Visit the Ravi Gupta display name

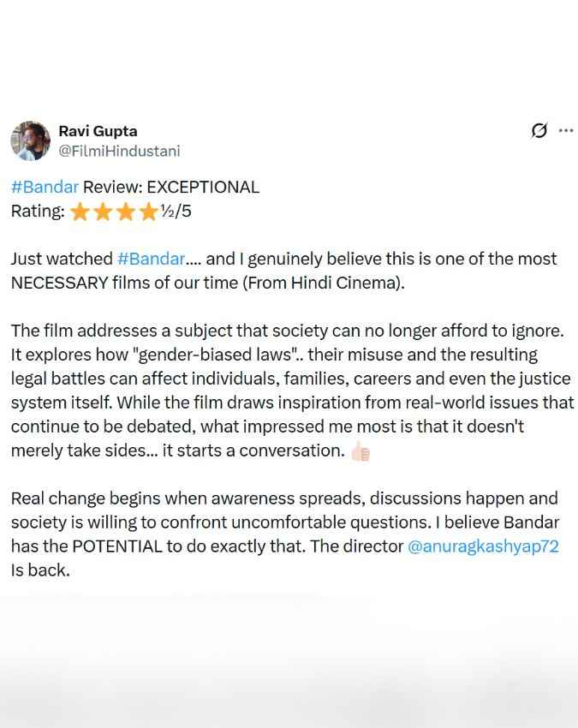(98, 131)
